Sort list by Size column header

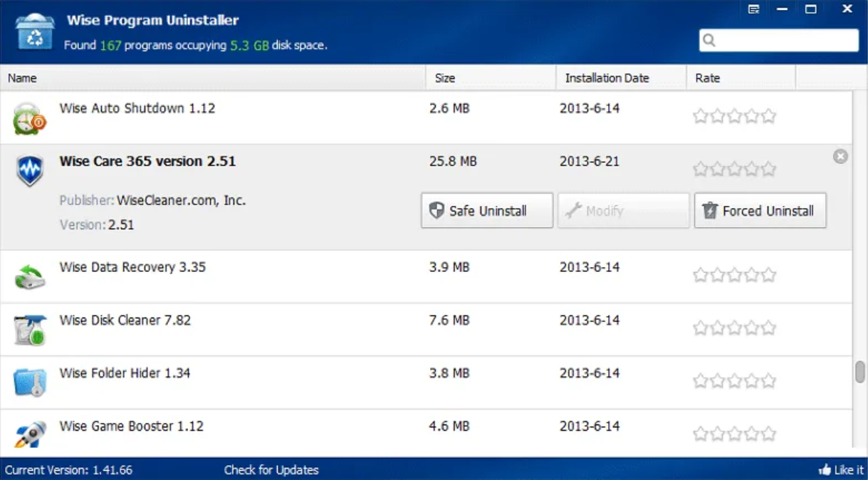coord(491,78)
